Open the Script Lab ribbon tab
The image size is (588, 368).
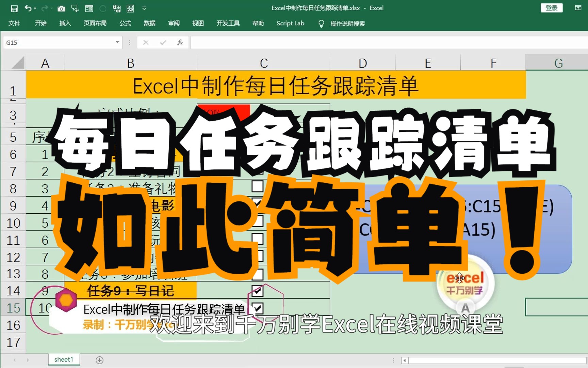click(x=290, y=23)
